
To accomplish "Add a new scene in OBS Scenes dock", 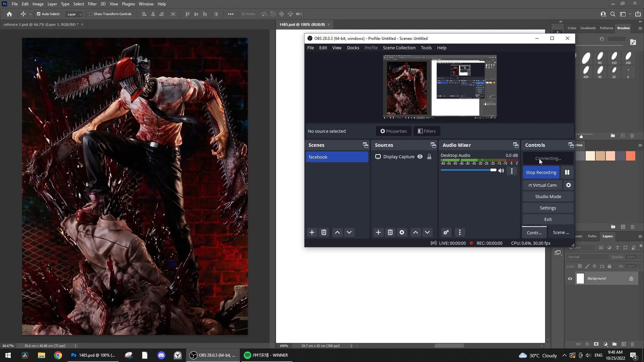I will pos(312,232).
